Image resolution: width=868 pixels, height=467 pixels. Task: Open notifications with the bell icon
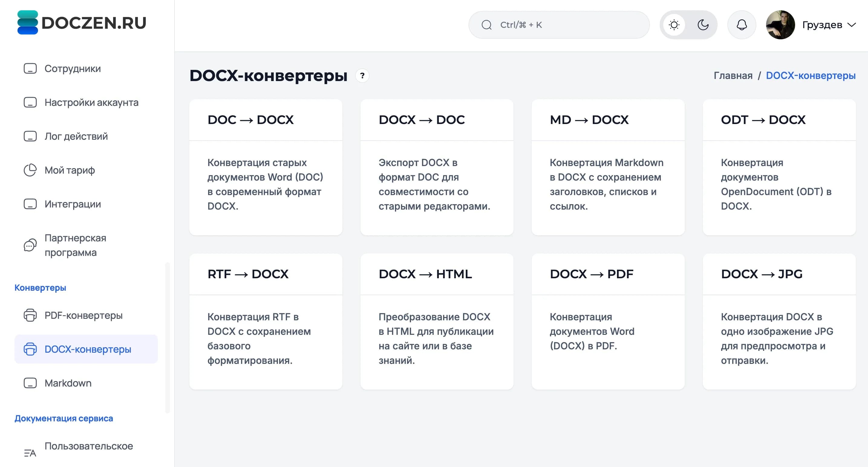point(742,24)
